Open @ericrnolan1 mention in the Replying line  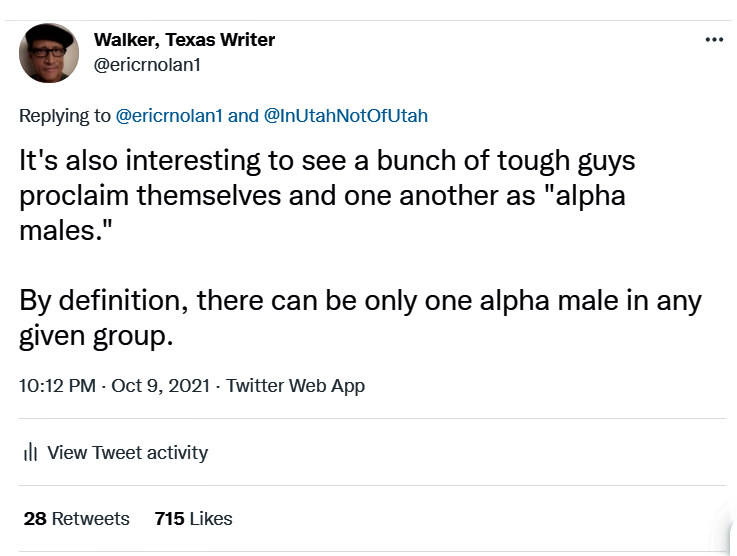pyautogui.click(x=170, y=115)
